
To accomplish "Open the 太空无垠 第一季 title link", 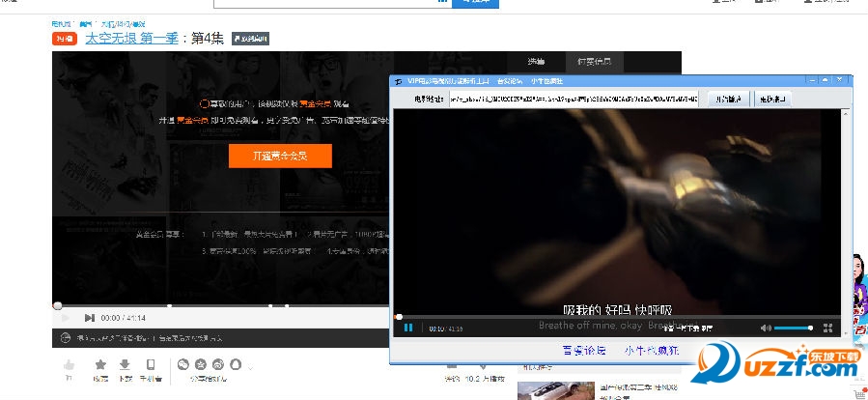I will [131, 39].
